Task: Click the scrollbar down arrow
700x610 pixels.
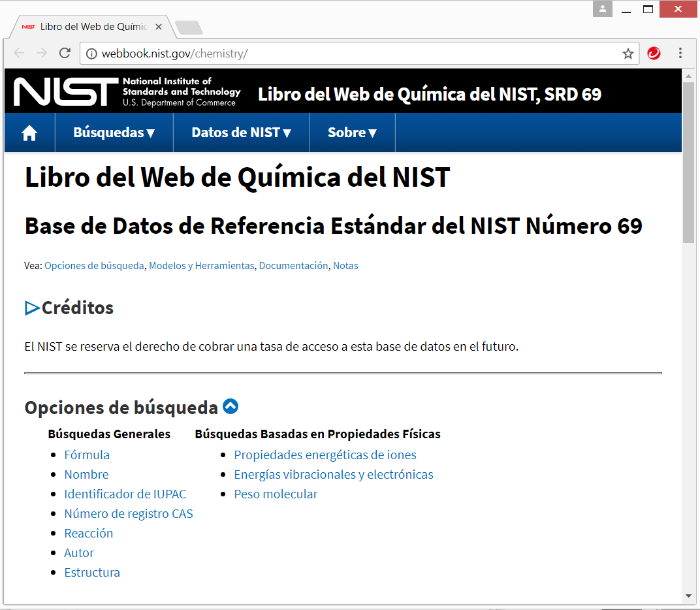Action: coord(688,596)
